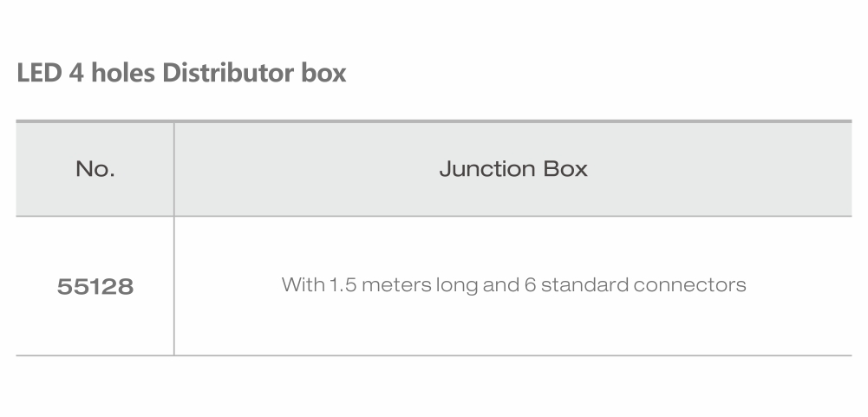Click the word standard in the description
Screen dimensions: 868x417
tap(584, 284)
